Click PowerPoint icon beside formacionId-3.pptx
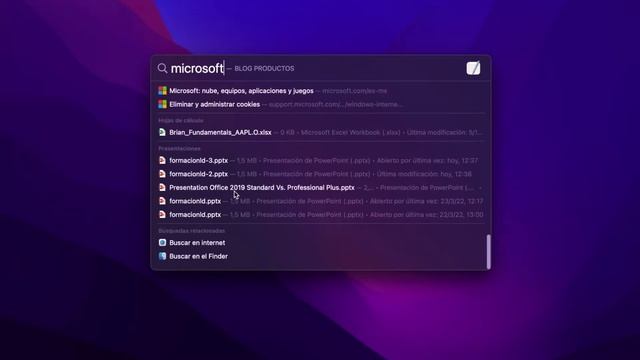 [x=162, y=160]
